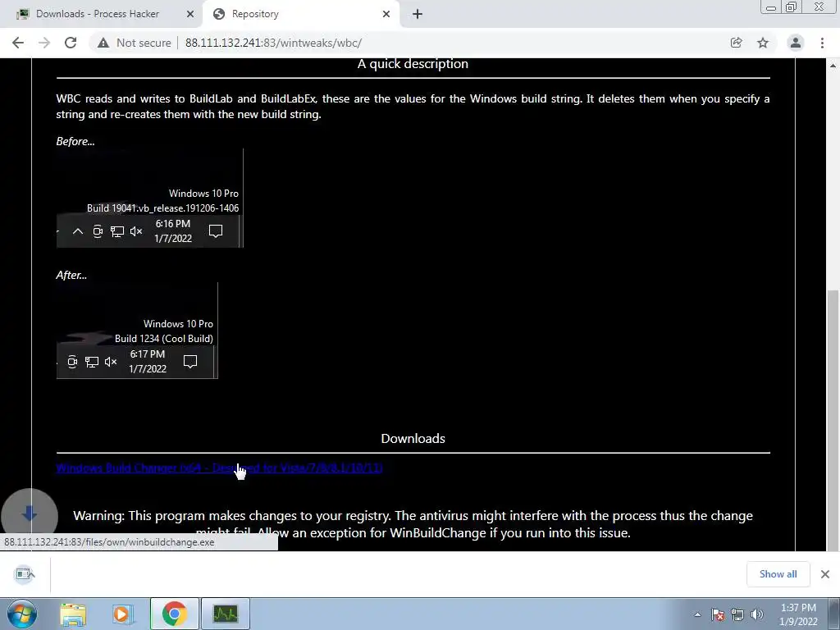Click the Chrome taskbar icon

click(174, 614)
